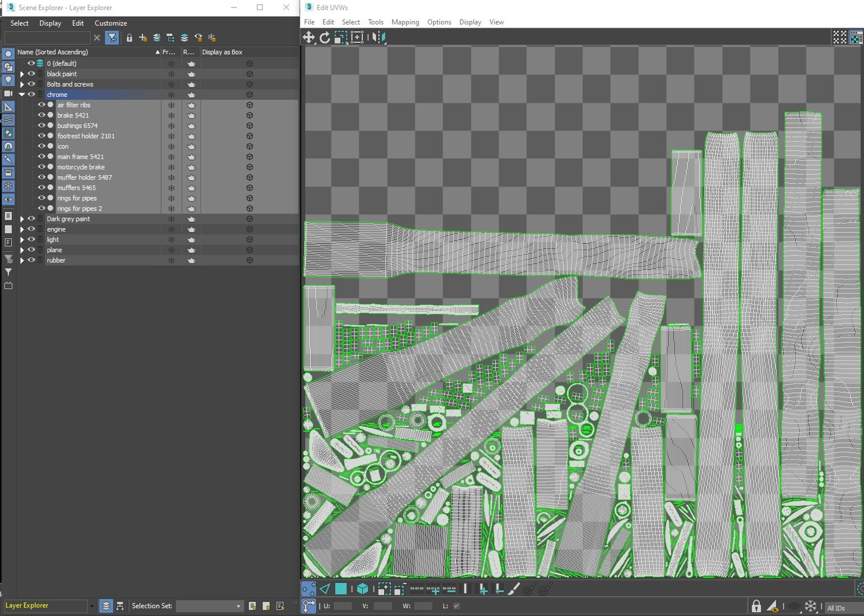Hide the rubber layer
The width and height of the screenshot is (864, 616).
(x=31, y=260)
